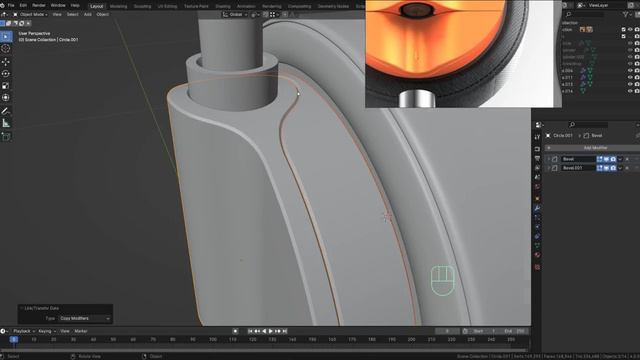Play the animation forward
The height and width of the screenshot is (360, 640).
[x=271, y=331]
